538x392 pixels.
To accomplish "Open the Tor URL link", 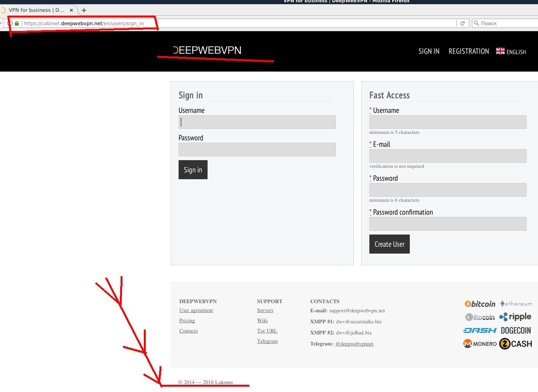I will point(267,331).
